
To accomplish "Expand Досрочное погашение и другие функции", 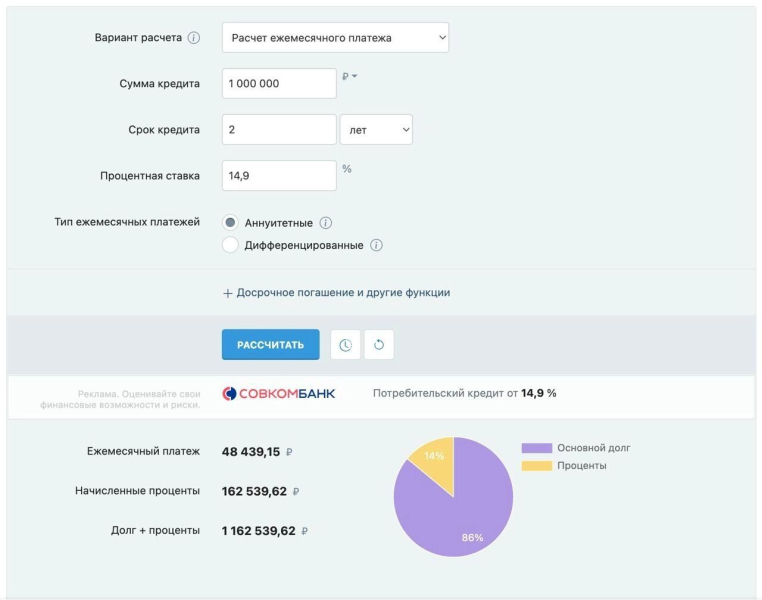I will (343, 293).
